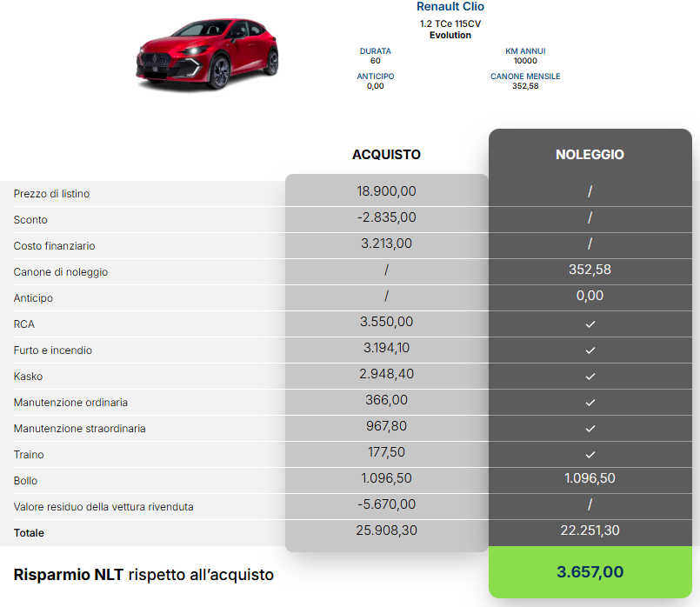This screenshot has height=607, width=700.
Task: Click the Noleggio Totale 22.251,30 cell
Action: 590,530
